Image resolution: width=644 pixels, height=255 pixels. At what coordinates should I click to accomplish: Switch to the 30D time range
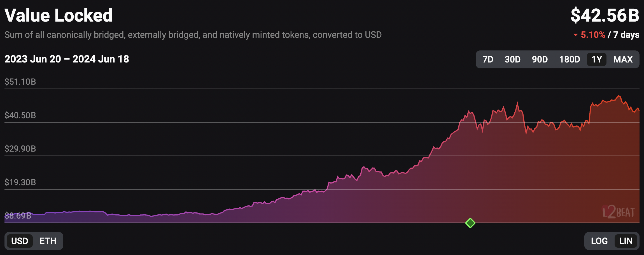(512, 59)
